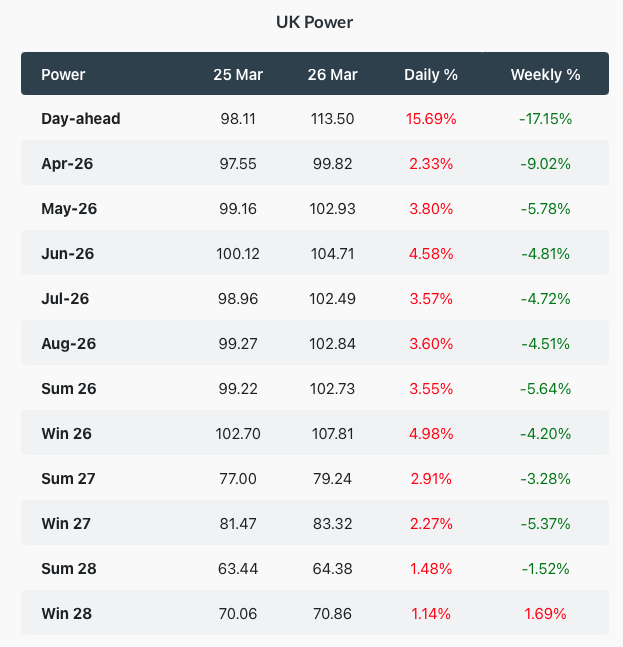Click the Daily % column header
Image resolution: width=623 pixels, height=647 pixels.
coord(431,74)
